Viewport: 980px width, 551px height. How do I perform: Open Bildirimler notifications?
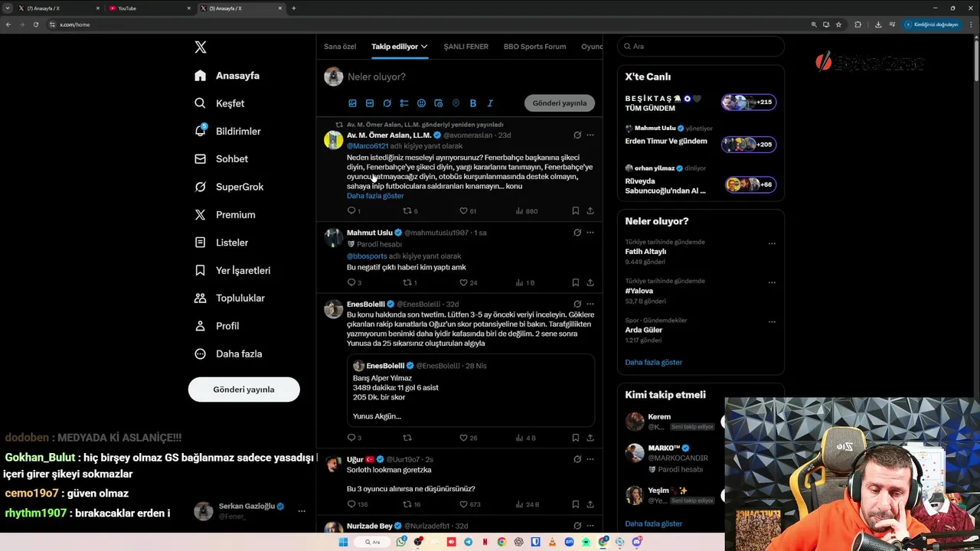coord(227,131)
